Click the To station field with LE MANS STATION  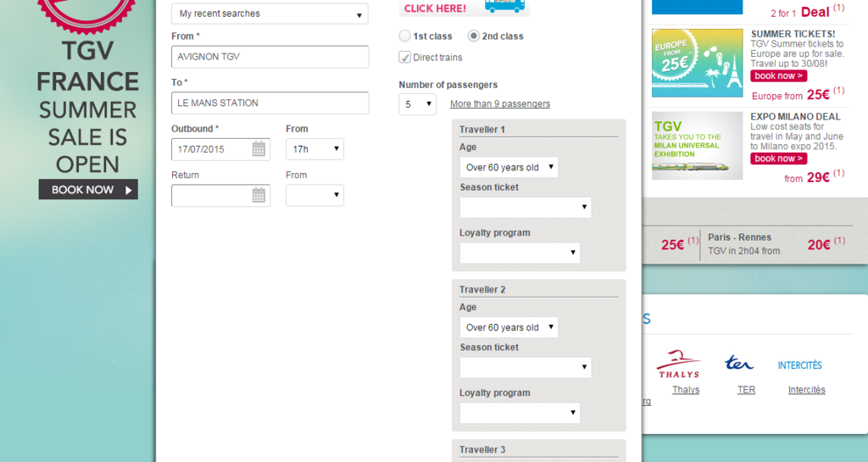[x=270, y=103]
